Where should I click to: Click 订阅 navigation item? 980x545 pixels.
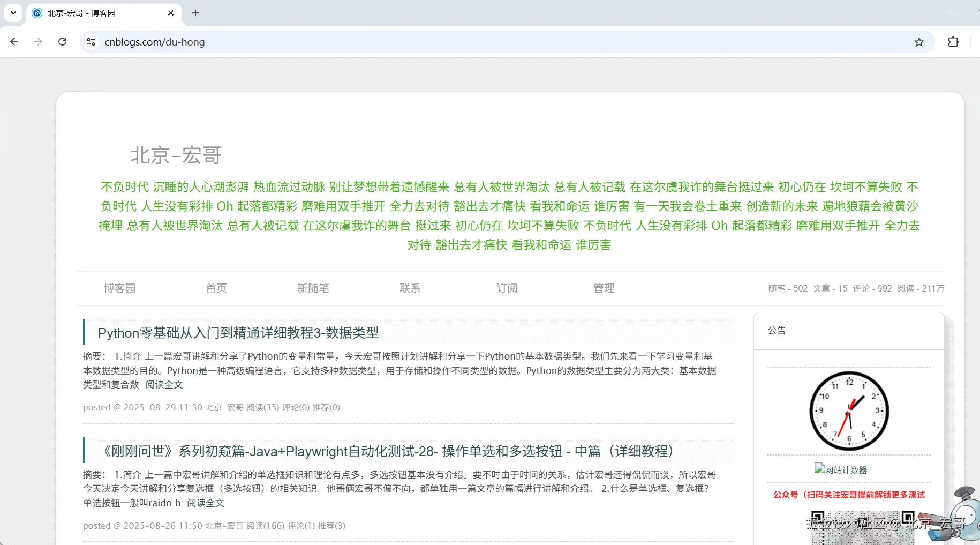click(x=507, y=288)
